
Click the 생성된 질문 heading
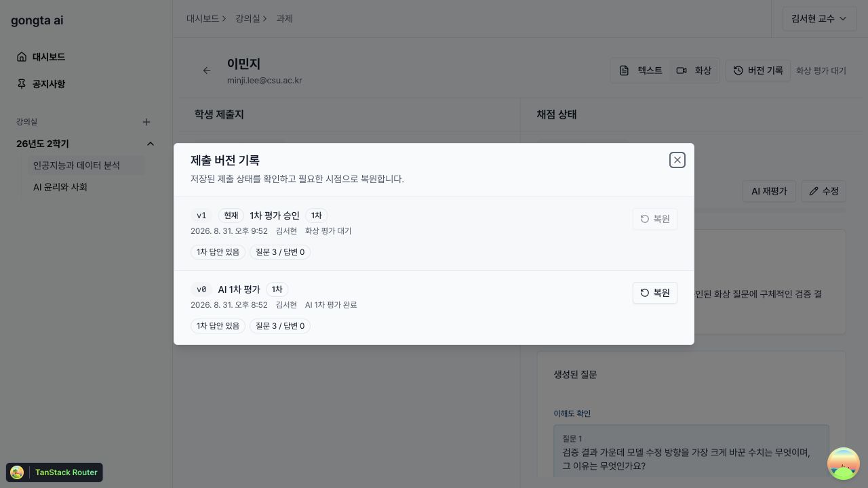[575, 374]
